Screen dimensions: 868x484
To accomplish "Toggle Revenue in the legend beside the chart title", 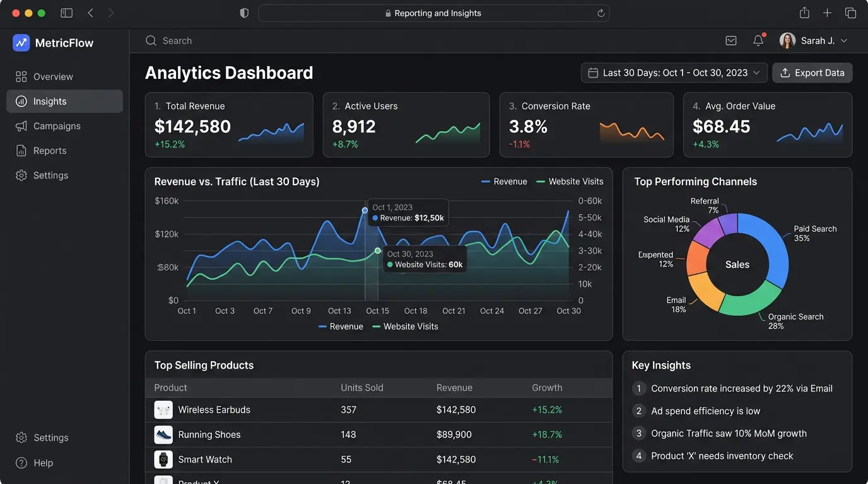I will [x=504, y=181].
